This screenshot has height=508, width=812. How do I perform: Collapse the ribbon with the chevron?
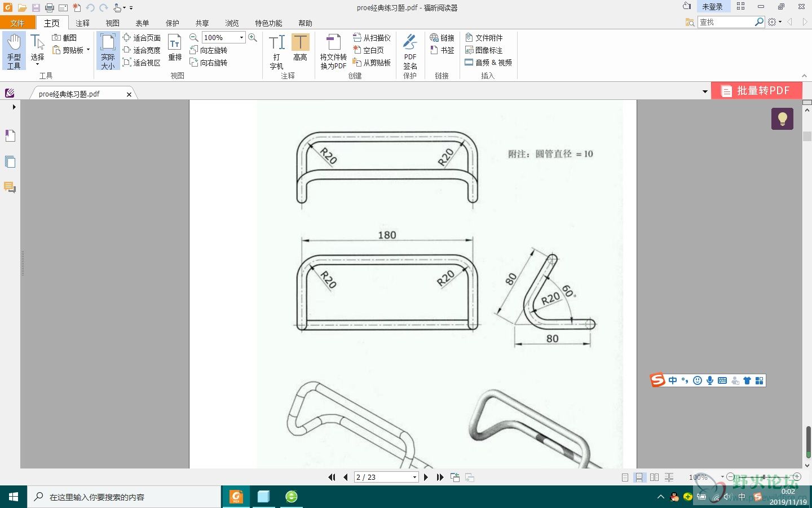804,76
